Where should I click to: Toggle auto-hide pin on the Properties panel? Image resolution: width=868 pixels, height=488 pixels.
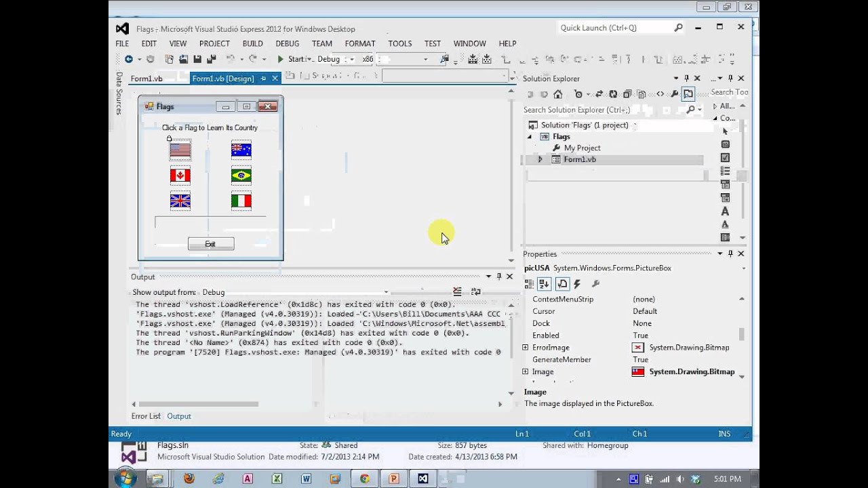730,253
